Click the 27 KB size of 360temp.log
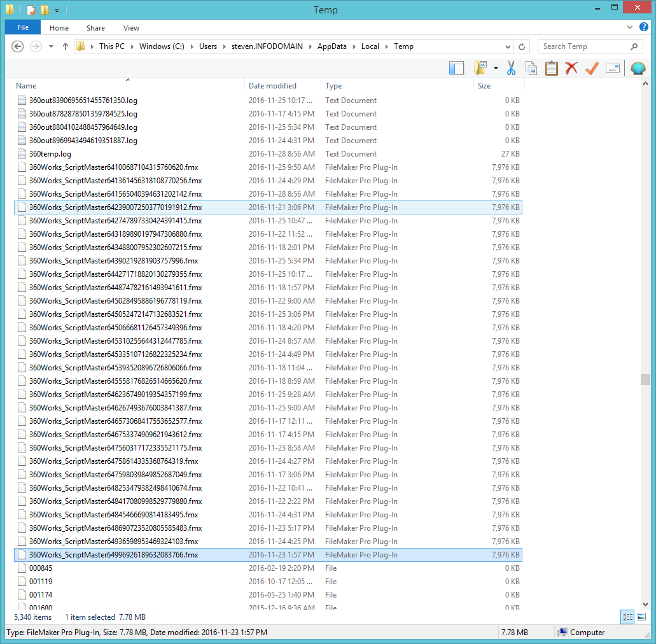Viewport: 656px width, 644px height. pos(510,153)
